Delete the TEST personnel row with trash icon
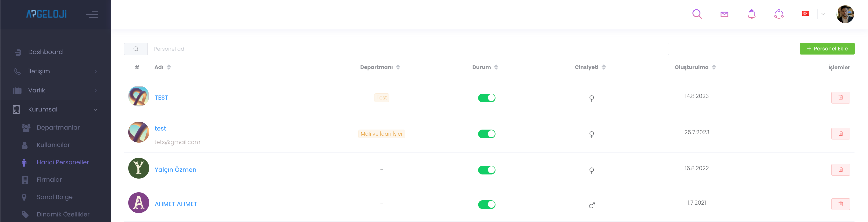Viewport: 868px width, 222px height. point(840,97)
